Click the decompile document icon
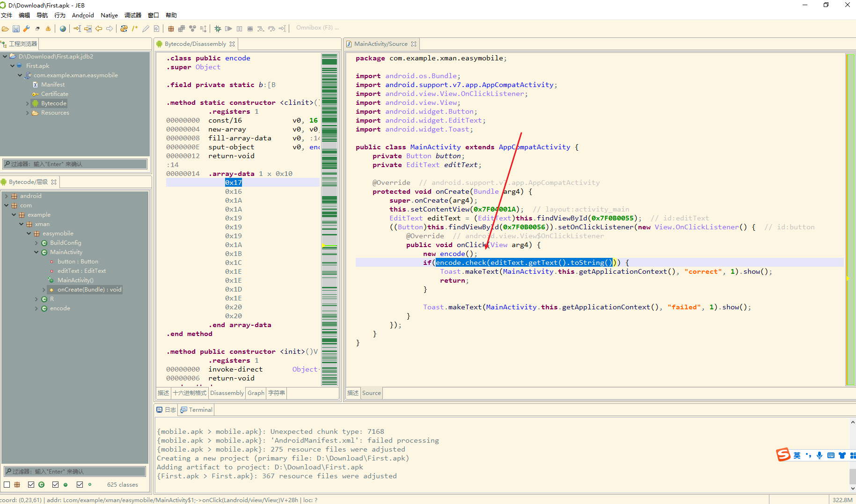The height and width of the screenshot is (504, 856). [156, 29]
